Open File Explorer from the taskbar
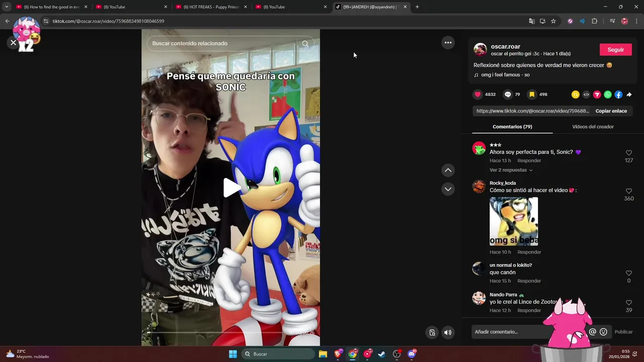Viewport: 644px width, 362px height. (323, 354)
